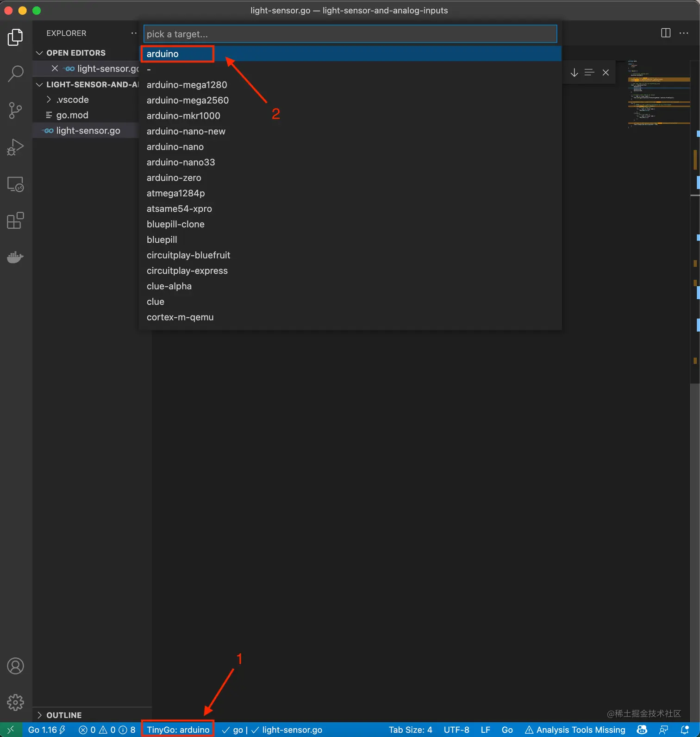
Task: Click the remote window indicator in status bar
Action: [x=11, y=730]
